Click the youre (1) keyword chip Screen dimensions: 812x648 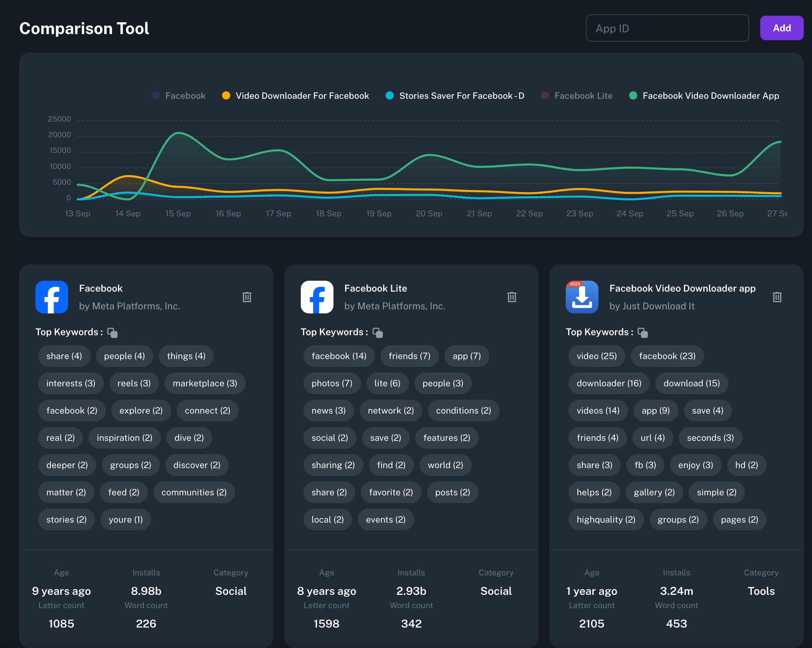(125, 520)
